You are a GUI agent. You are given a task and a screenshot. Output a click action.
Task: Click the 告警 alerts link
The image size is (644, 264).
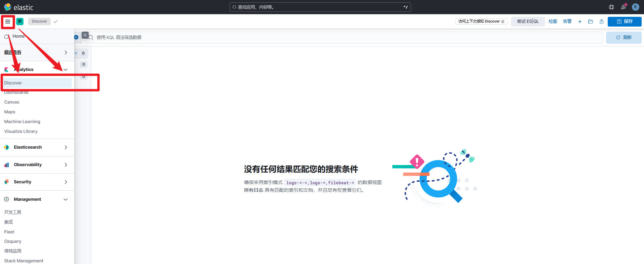[567, 22]
